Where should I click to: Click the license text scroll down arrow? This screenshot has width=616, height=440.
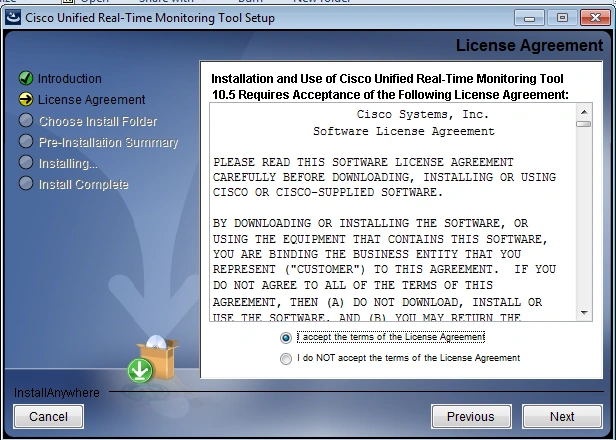tap(584, 313)
